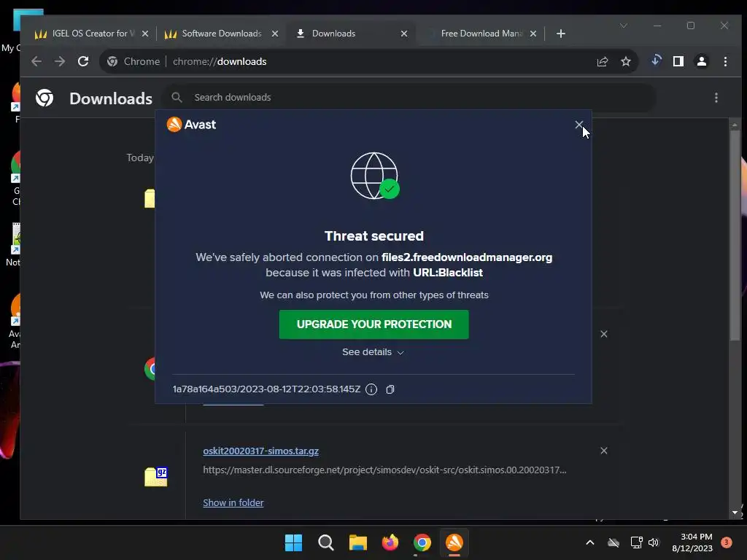This screenshot has width=747, height=560.
Task: Click the Avast logo in popup
Action: [x=191, y=124]
